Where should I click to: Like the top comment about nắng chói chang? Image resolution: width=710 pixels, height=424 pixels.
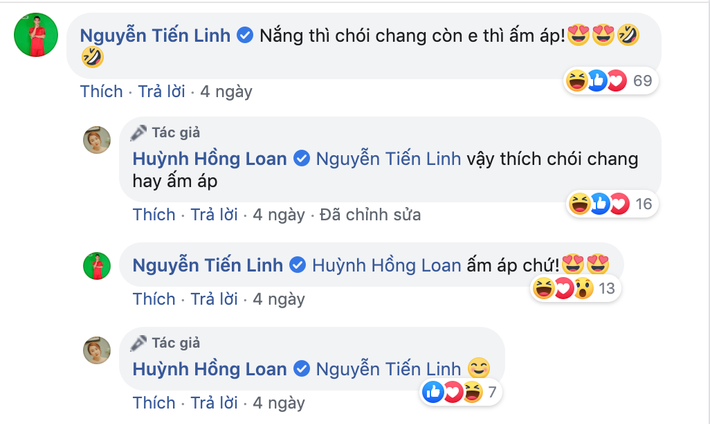tap(101, 91)
